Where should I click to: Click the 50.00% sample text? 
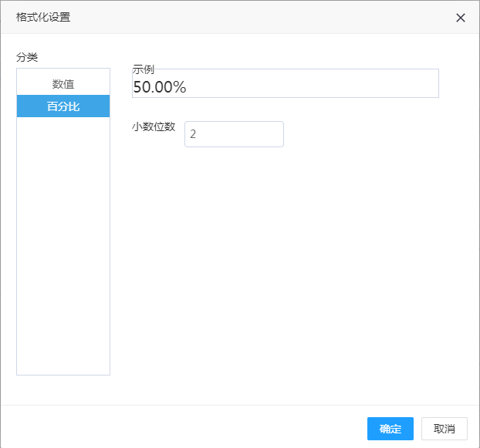160,86
